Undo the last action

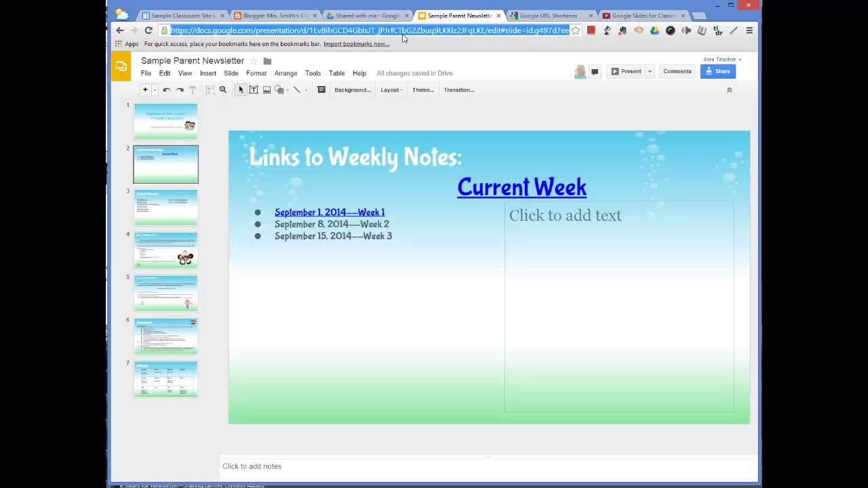click(166, 89)
